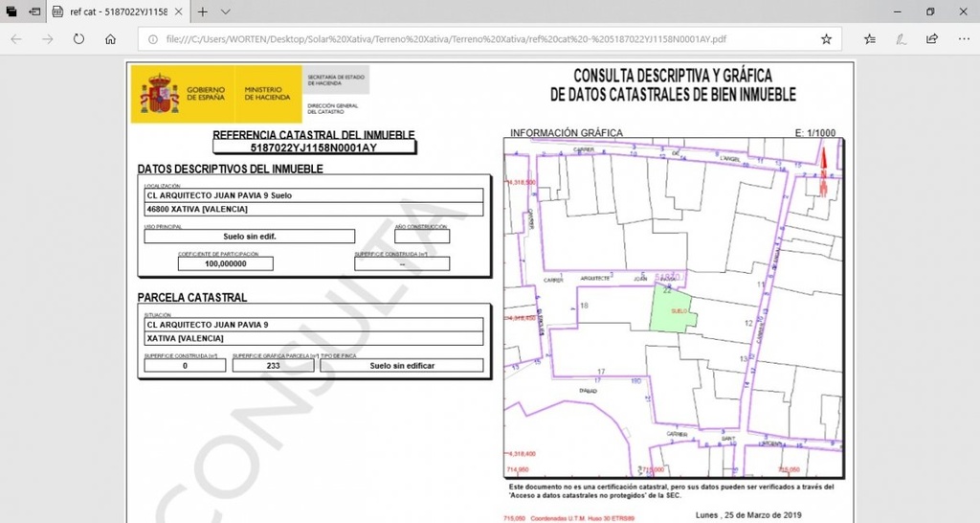Open a new tab with plus button

(x=203, y=11)
